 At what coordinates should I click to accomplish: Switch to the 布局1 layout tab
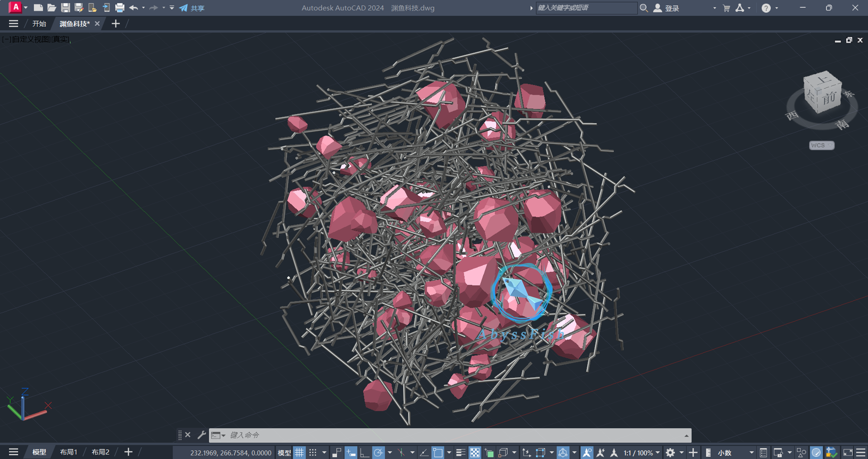(68, 452)
